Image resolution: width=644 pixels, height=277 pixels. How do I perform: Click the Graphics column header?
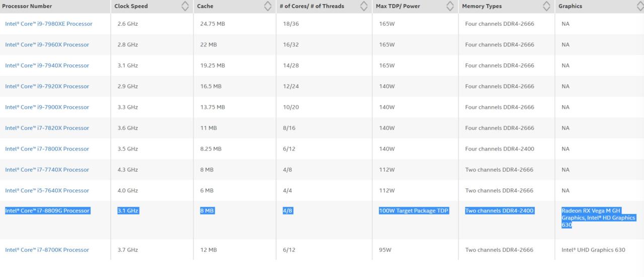click(570, 7)
